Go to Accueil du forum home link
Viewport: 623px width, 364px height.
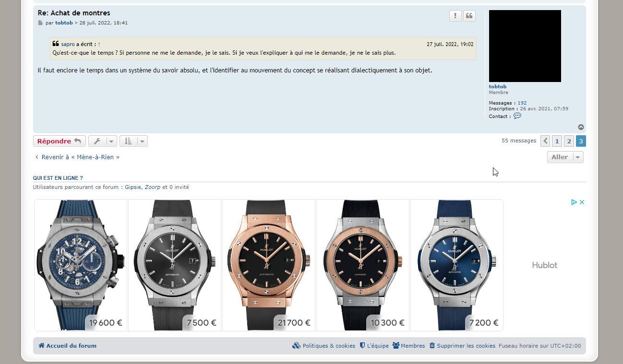pos(67,346)
